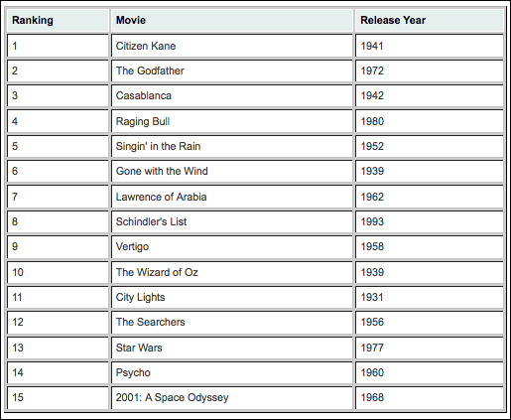Select the Psycho movie cell
The height and width of the screenshot is (420, 511).
(232, 372)
